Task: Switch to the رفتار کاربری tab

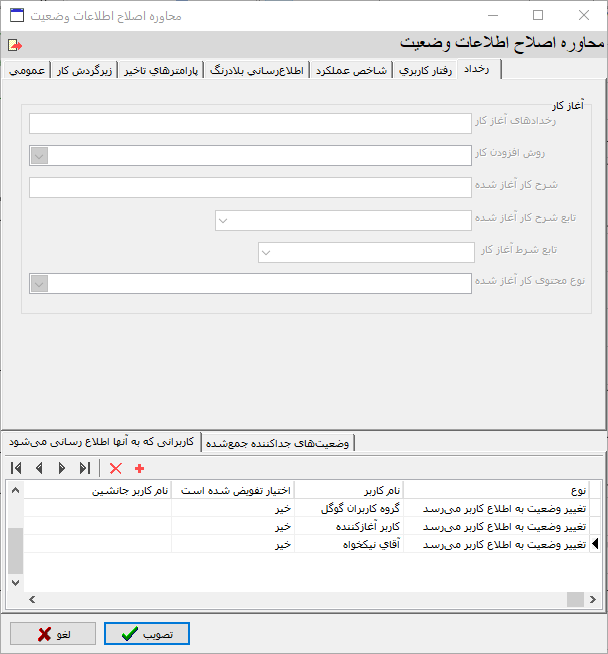Action: (427, 70)
